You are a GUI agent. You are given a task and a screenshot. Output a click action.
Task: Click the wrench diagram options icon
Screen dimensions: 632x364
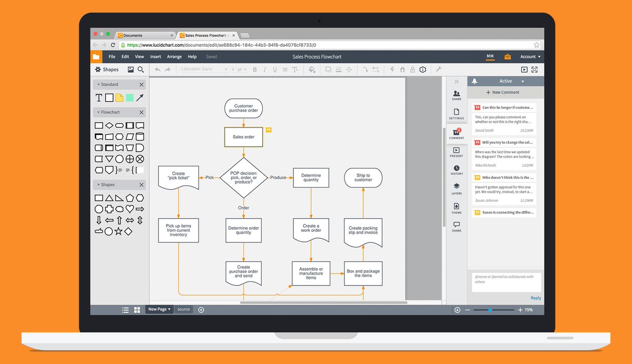click(438, 69)
